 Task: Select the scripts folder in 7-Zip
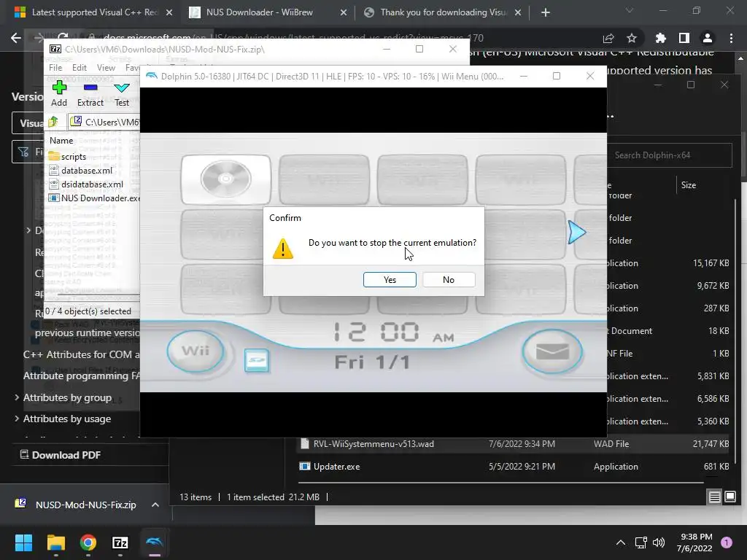(74, 157)
